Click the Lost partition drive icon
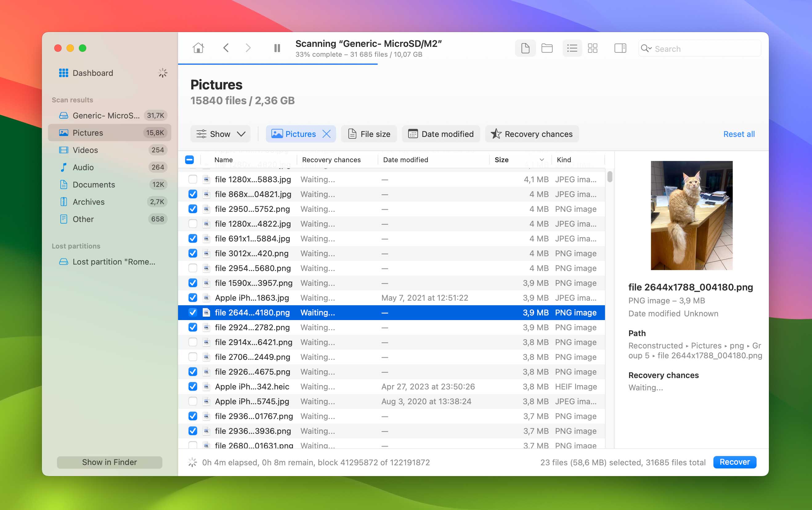The height and width of the screenshot is (510, 812). point(63,261)
